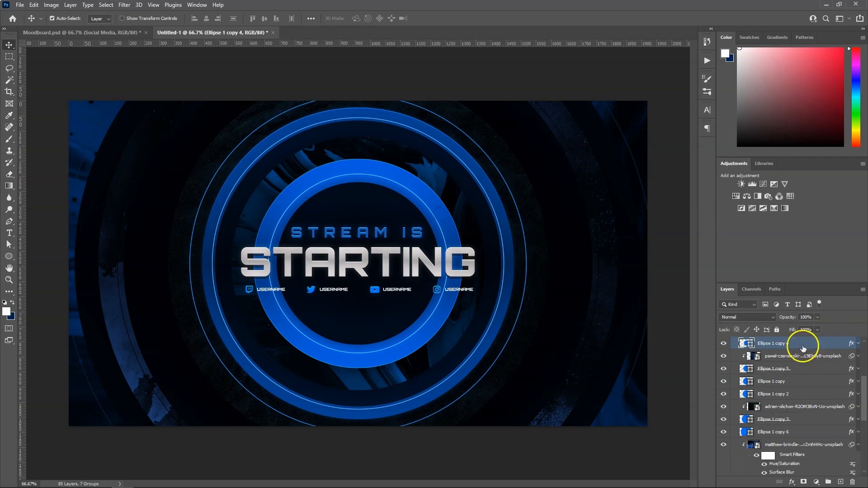Image resolution: width=868 pixels, height=488 pixels.
Task: Select the Rectangular Marquee tool
Action: [9, 56]
